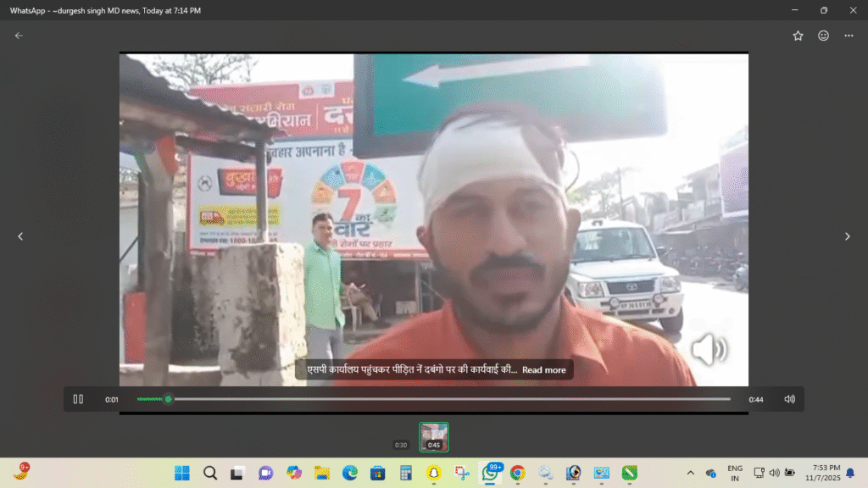Select the 0:45 video thumbnail
The image size is (868, 488).
click(x=433, y=437)
